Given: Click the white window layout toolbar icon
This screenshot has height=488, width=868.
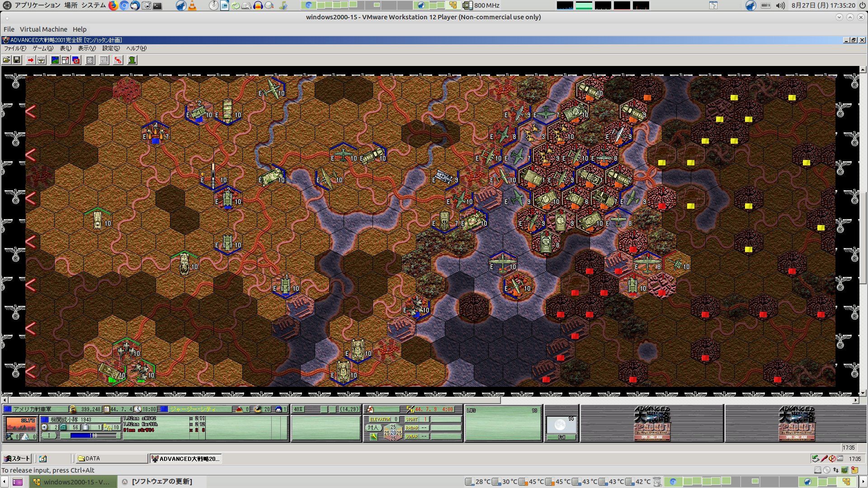Looking at the screenshot, I should tap(66, 60).
